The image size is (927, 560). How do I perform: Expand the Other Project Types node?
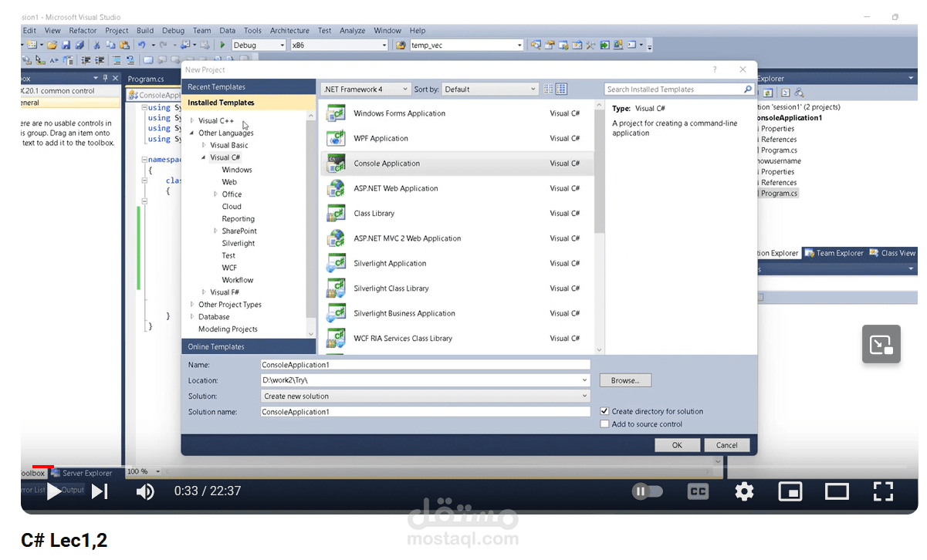point(192,305)
